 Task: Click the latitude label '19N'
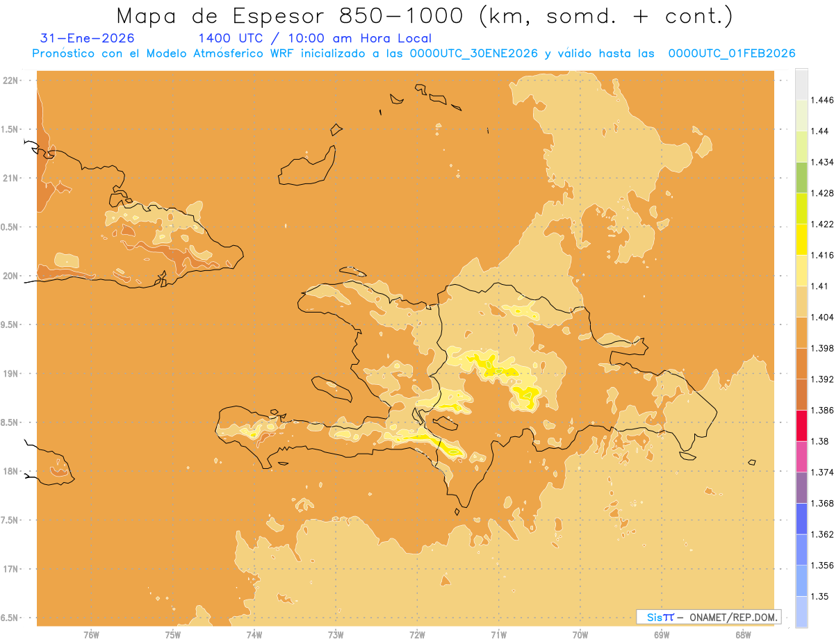click(10, 373)
